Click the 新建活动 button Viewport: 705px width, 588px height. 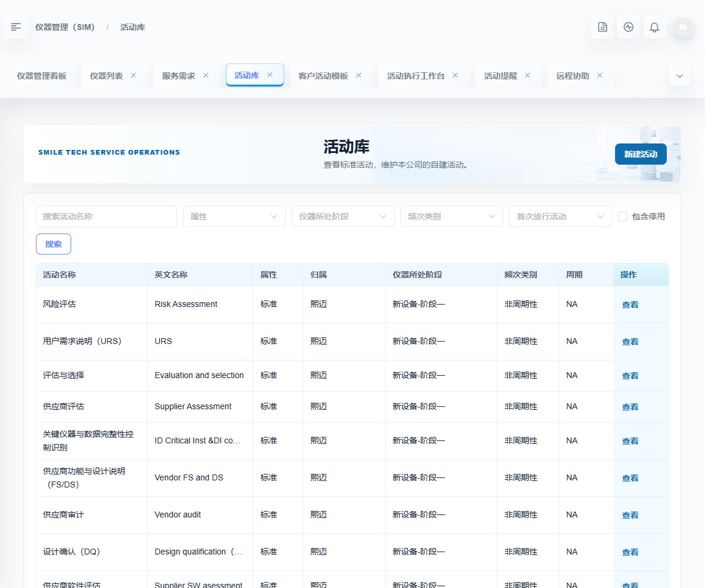tap(640, 154)
